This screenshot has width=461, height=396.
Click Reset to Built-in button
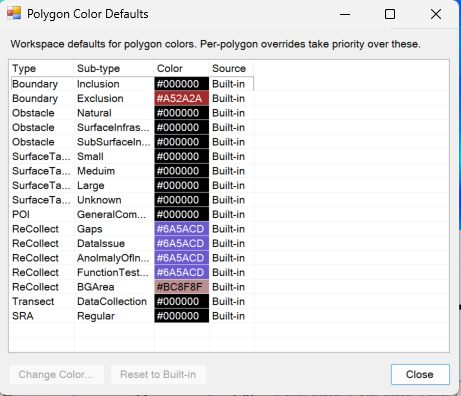158,374
